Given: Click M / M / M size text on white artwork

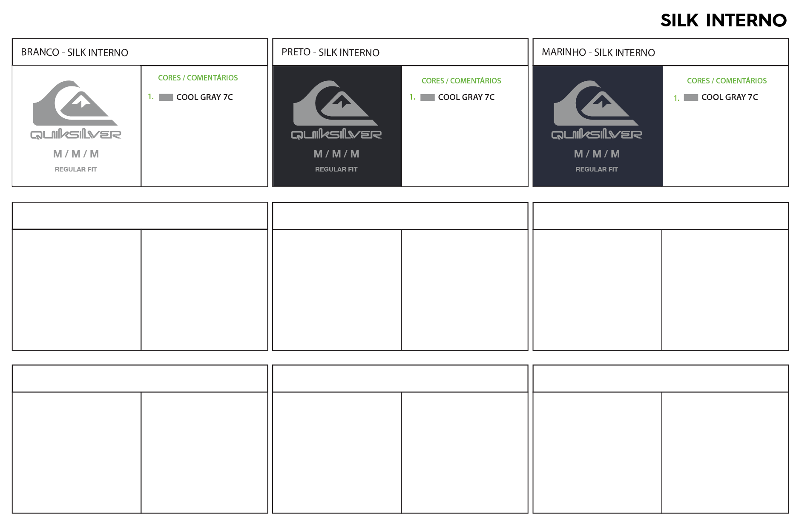Looking at the screenshot, I should (76, 154).
